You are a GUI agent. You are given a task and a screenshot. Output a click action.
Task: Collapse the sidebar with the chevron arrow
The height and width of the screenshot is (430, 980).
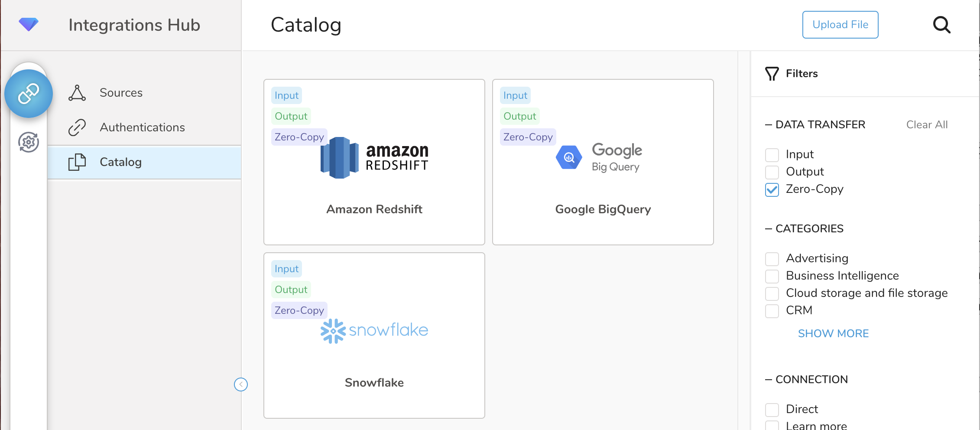click(241, 384)
